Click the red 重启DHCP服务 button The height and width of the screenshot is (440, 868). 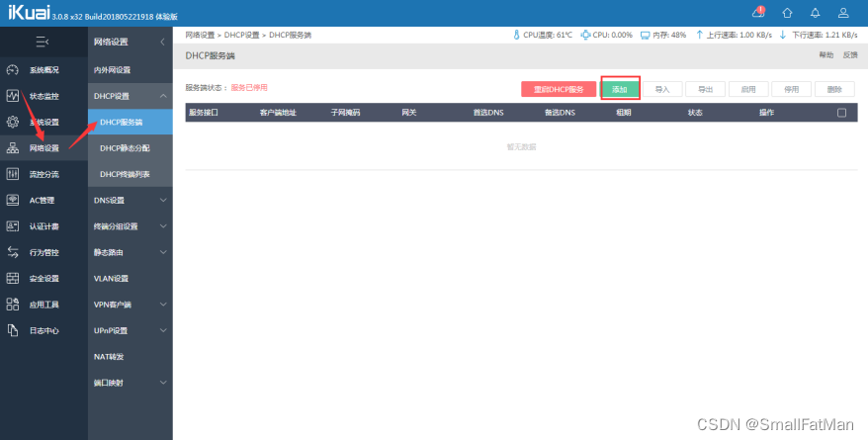(559, 89)
